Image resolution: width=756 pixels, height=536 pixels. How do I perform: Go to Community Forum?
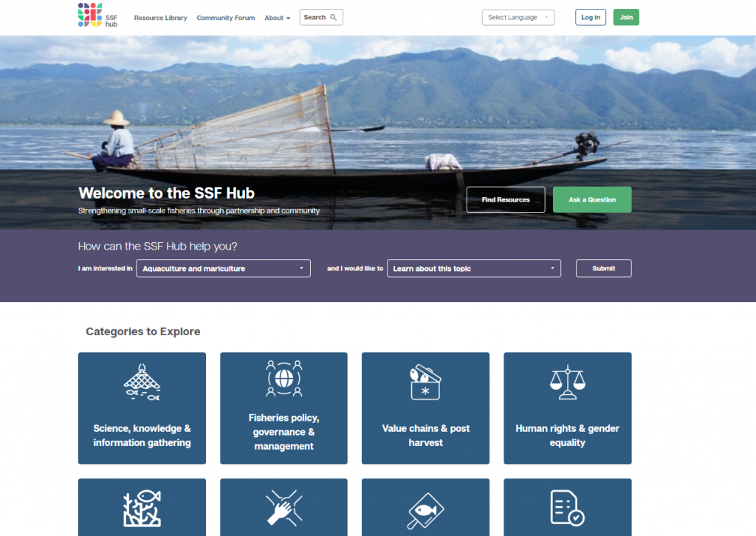226,18
